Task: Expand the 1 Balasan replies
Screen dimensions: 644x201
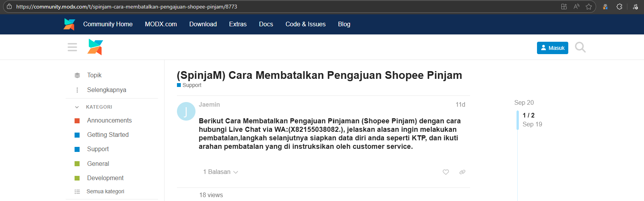Action: tap(221, 172)
